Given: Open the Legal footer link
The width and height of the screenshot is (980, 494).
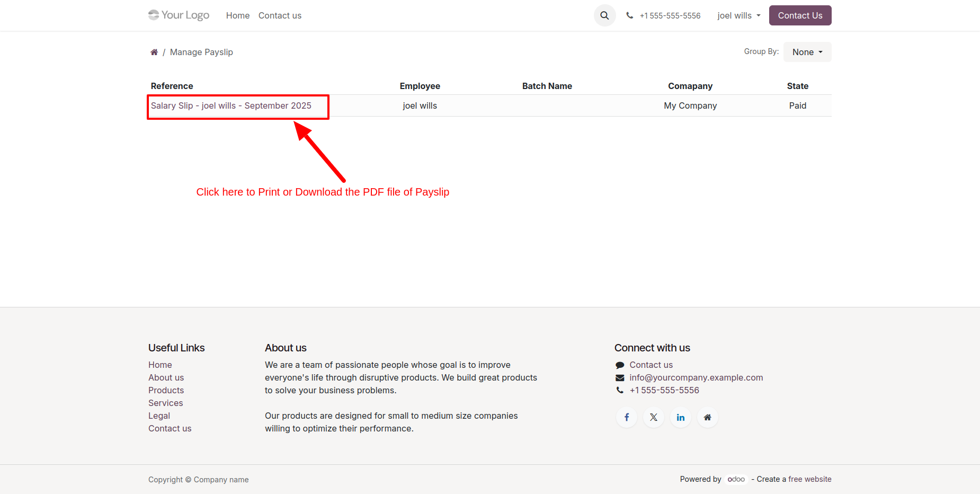Looking at the screenshot, I should tap(159, 416).
